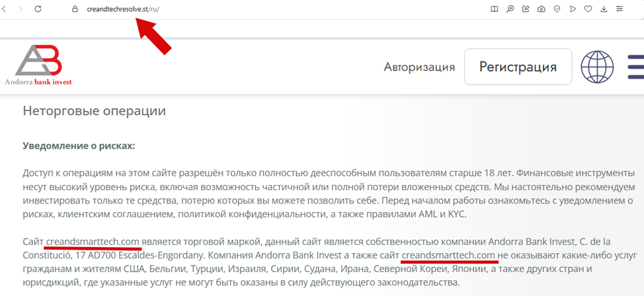The image size is (644, 296).
Task: Click first creandsmarttech.com mention after Сайт
Action: click(x=93, y=241)
